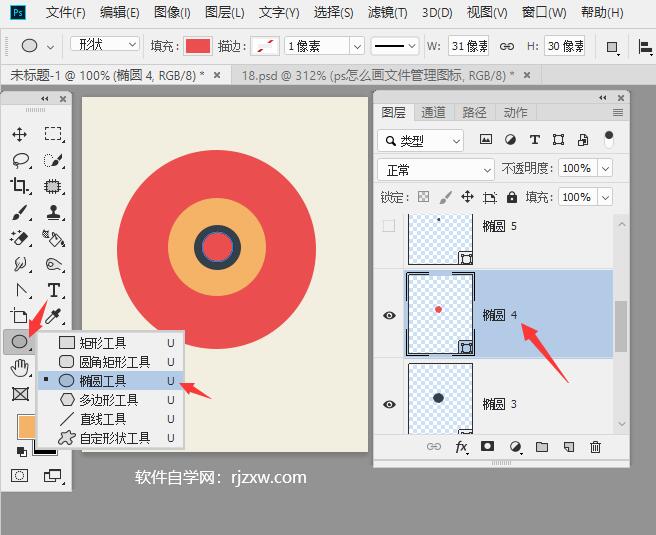Click the Ellipse shape tool in toolbox

[19, 342]
